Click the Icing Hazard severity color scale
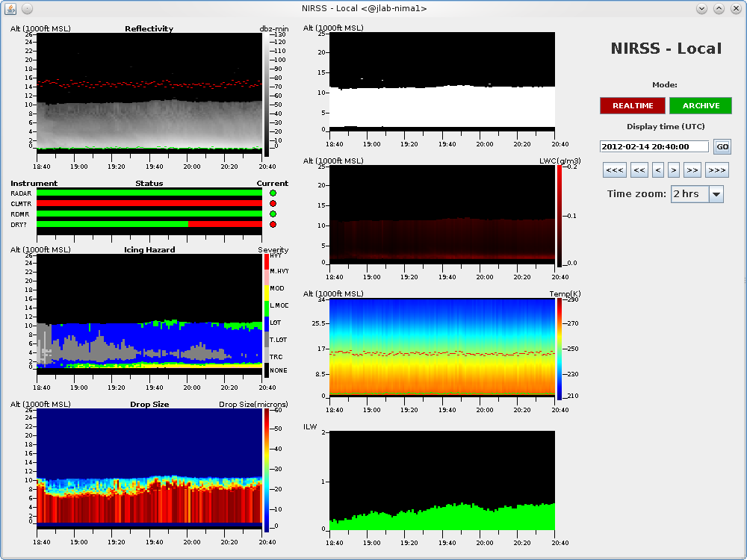This screenshot has height=560, width=747. tap(267, 314)
